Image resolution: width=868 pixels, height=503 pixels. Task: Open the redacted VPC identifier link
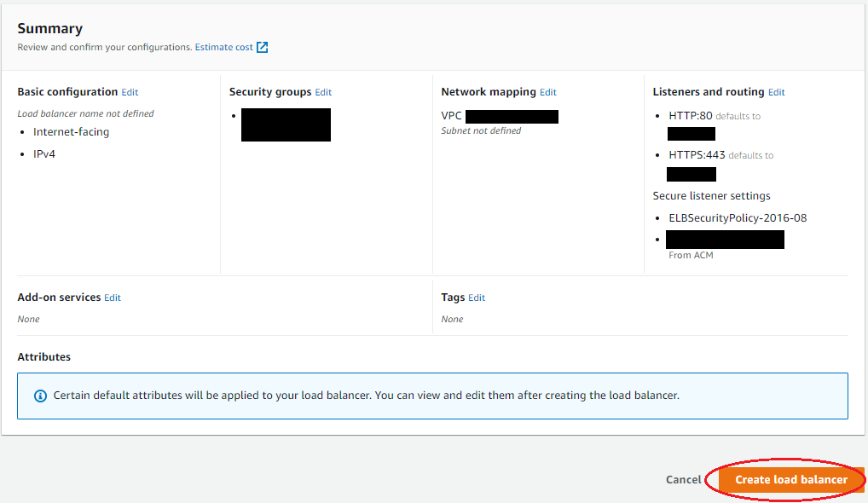click(x=512, y=117)
